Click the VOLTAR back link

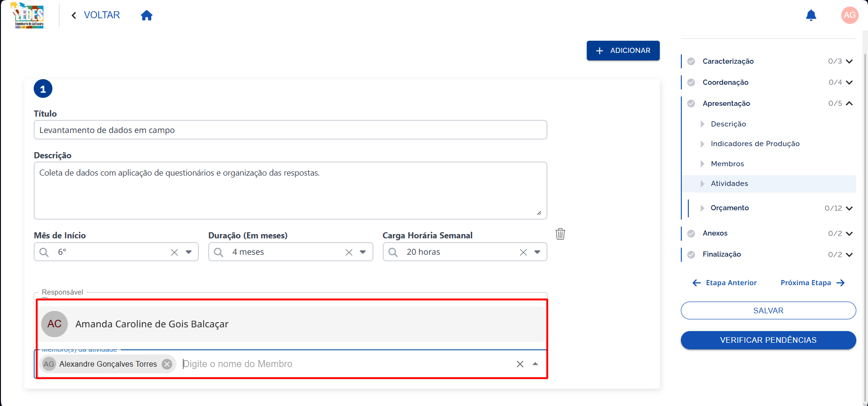[x=96, y=15]
